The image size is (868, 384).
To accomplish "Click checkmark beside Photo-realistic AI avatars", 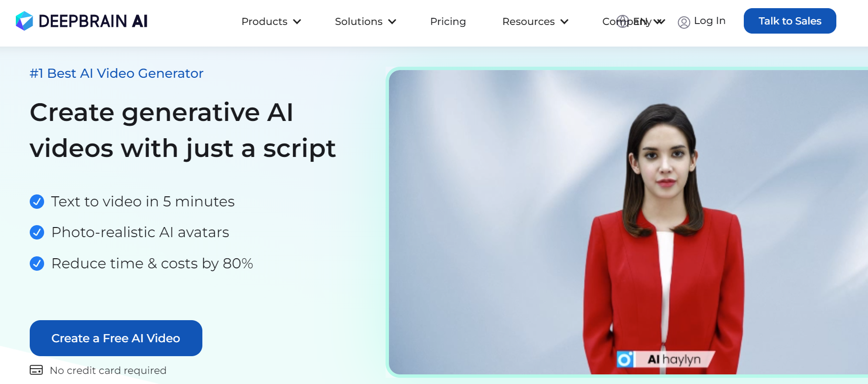I will [x=37, y=232].
